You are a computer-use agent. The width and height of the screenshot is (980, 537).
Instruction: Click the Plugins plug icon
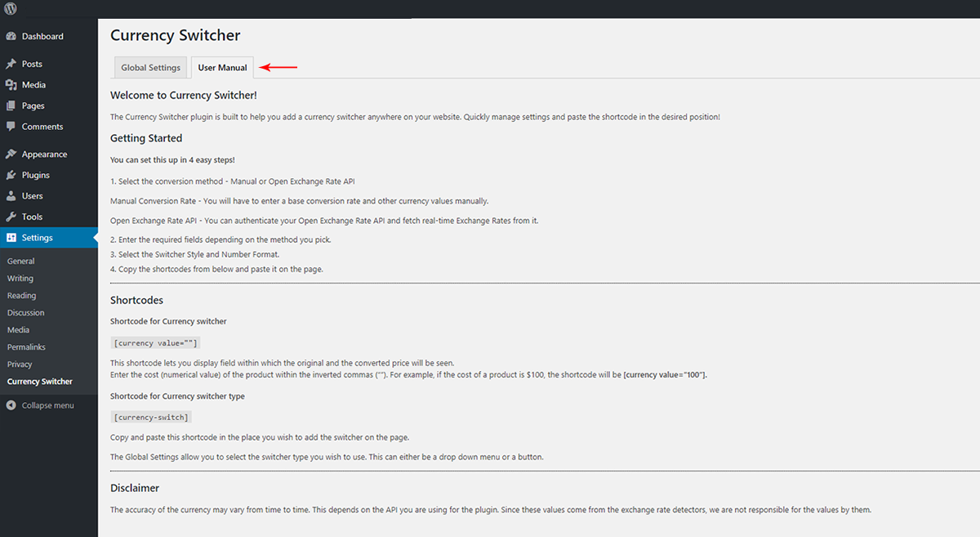point(11,175)
